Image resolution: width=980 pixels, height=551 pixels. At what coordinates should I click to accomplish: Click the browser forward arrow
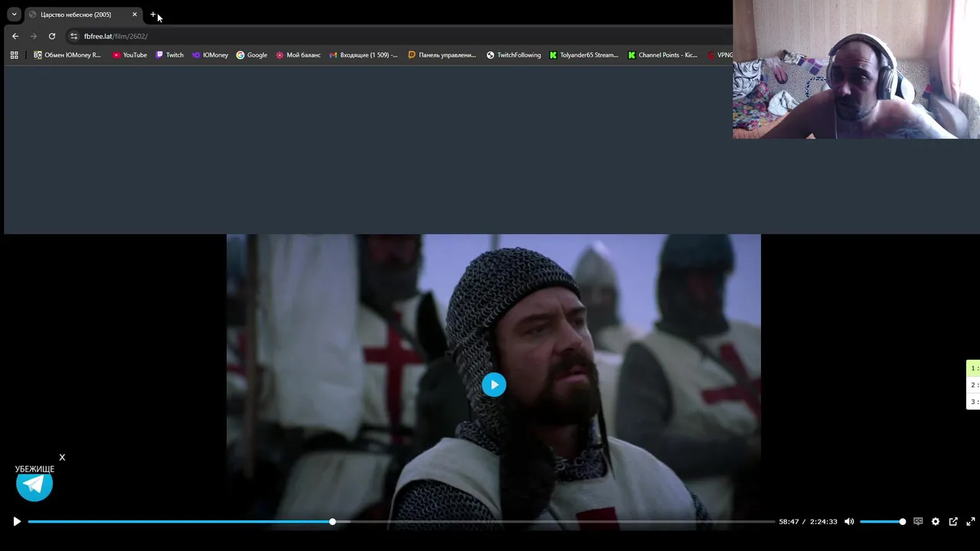(x=34, y=36)
